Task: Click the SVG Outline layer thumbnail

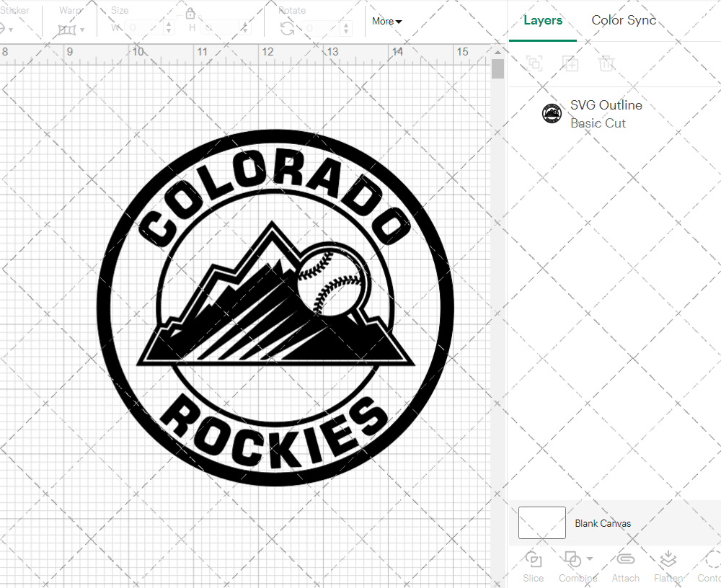Action: pyautogui.click(x=552, y=114)
